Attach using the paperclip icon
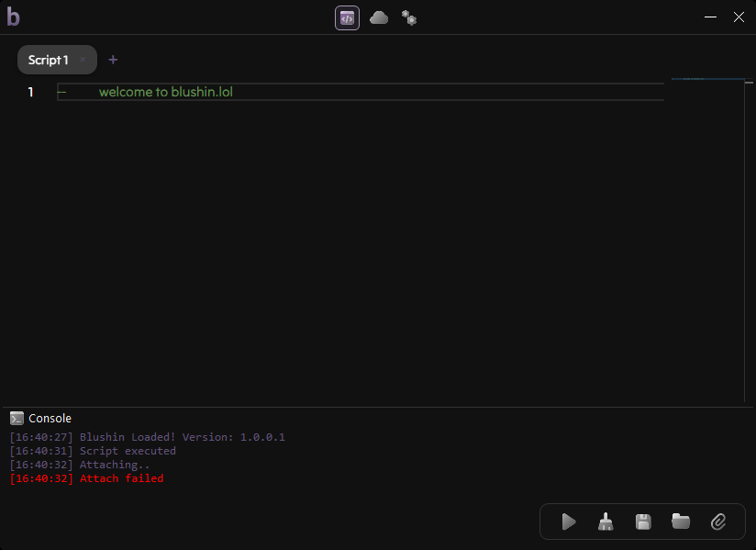 pos(718,522)
